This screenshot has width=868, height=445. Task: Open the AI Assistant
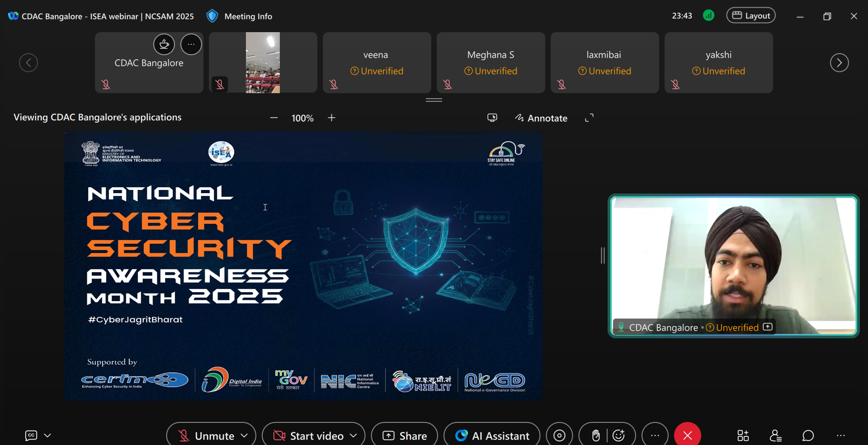(x=492, y=436)
